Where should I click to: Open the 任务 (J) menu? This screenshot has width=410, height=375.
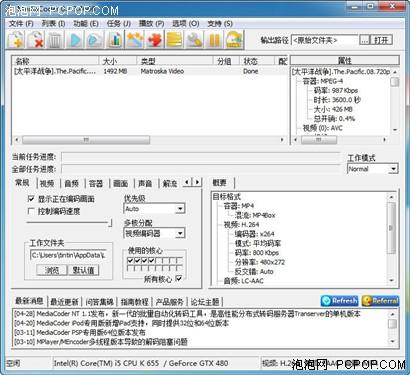119,24
